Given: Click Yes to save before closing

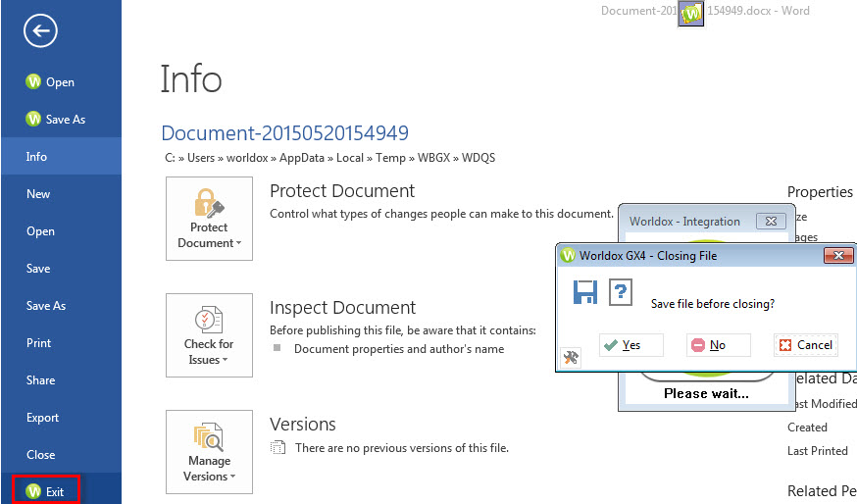Looking at the screenshot, I should pyautogui.click(x=631, y=345).
